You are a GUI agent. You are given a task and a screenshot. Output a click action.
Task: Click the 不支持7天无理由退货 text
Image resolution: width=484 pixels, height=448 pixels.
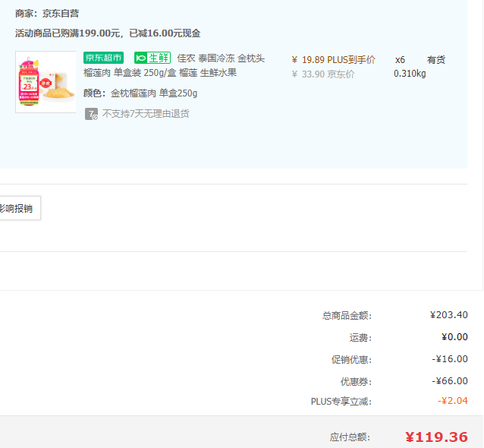146,114
